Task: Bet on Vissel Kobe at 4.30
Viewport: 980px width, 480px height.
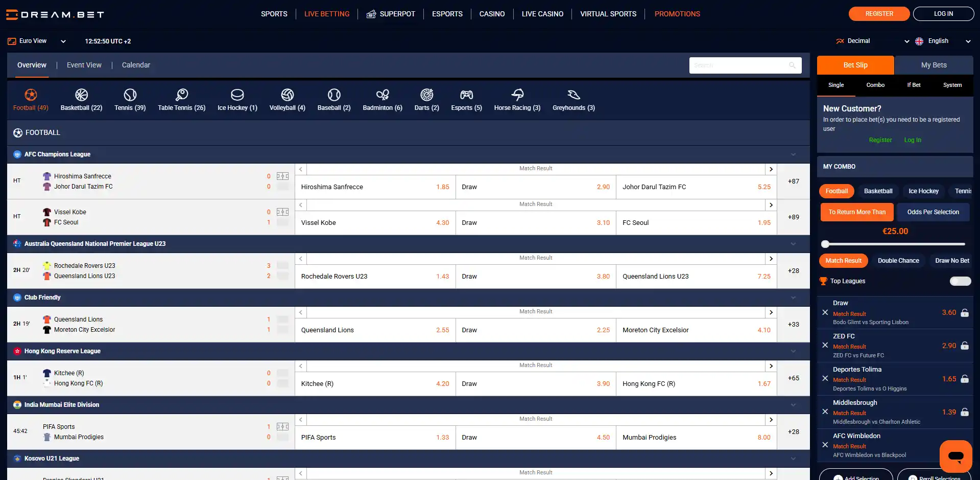Action: (375, 223)
